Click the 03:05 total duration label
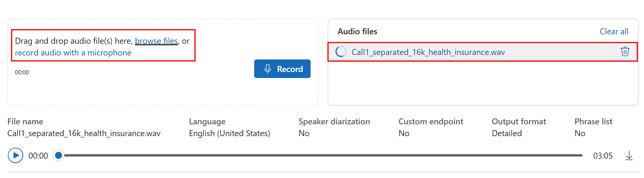The height and width of the screenshot is (178, 644). point(603,156)
